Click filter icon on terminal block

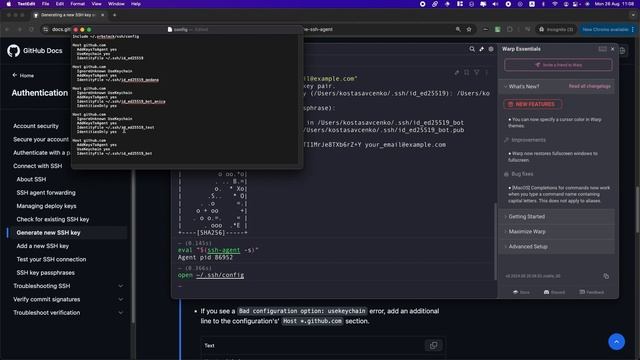[x=477, y=73]
